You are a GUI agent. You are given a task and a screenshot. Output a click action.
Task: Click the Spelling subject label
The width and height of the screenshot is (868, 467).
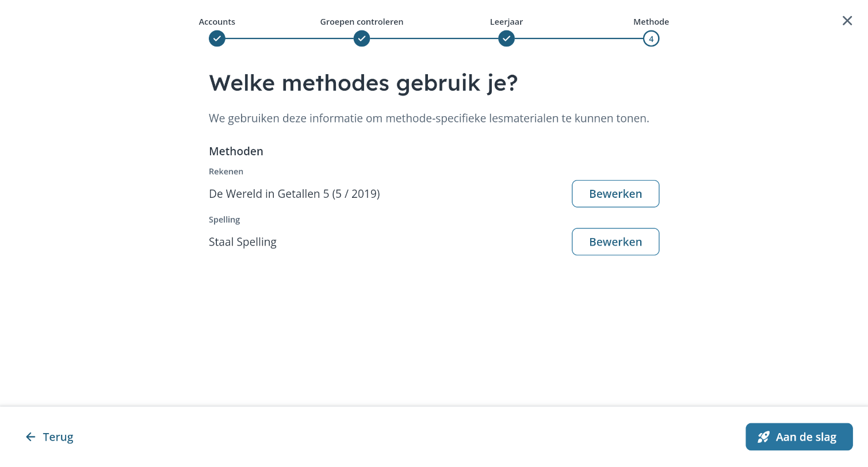click(x=224, y=220)
